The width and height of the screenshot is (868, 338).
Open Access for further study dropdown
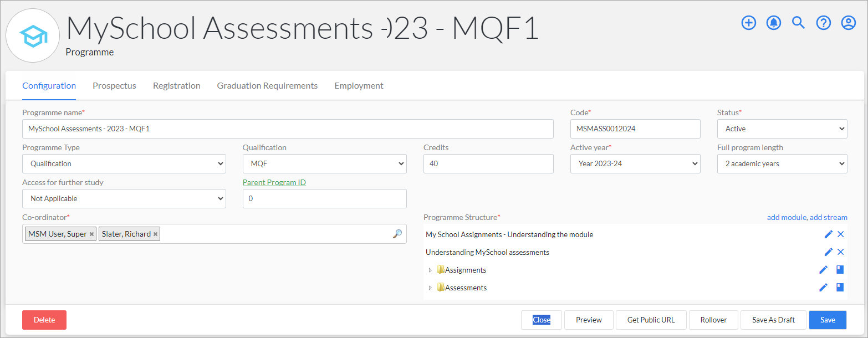(x=124, y=198)
